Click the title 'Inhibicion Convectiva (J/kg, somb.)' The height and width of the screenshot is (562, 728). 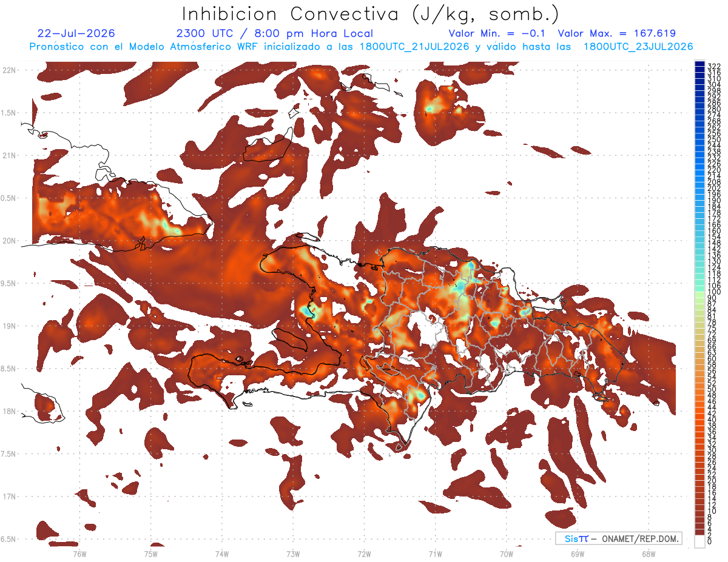(x=370, y=14)
